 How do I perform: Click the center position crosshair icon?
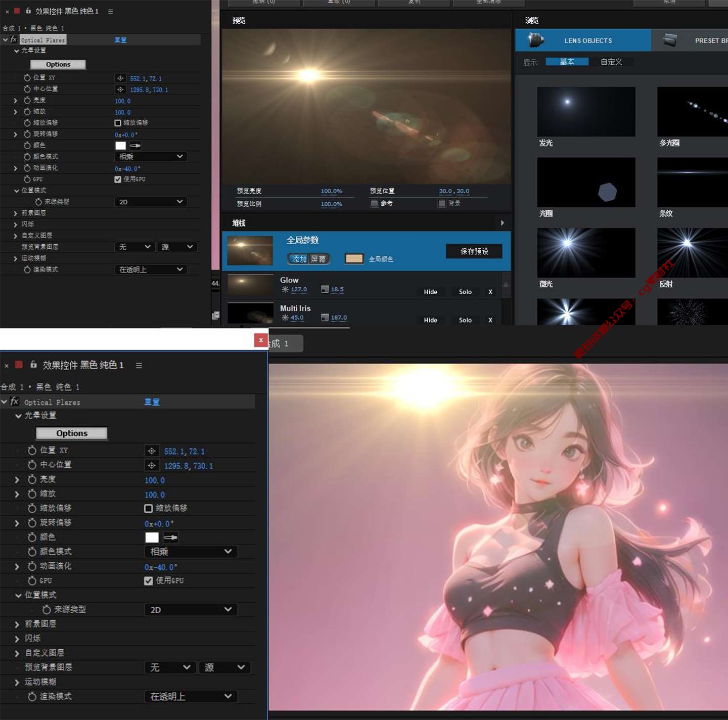click(151, 466)
